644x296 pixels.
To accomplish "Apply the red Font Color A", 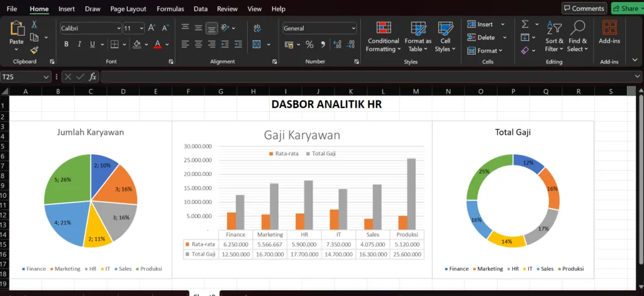I will tap(157, 45).
